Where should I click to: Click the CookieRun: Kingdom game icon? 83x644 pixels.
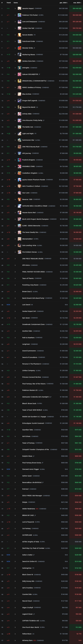[19, 173]
